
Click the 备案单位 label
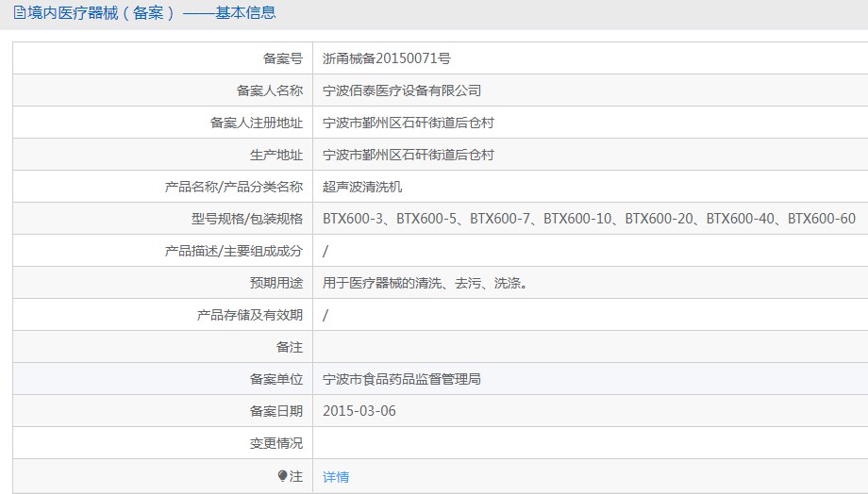[276, 379]
